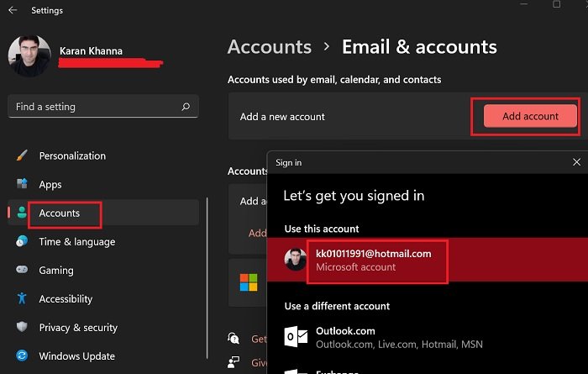Click the Personalization paintbrush icon

[x=22, y=155]
